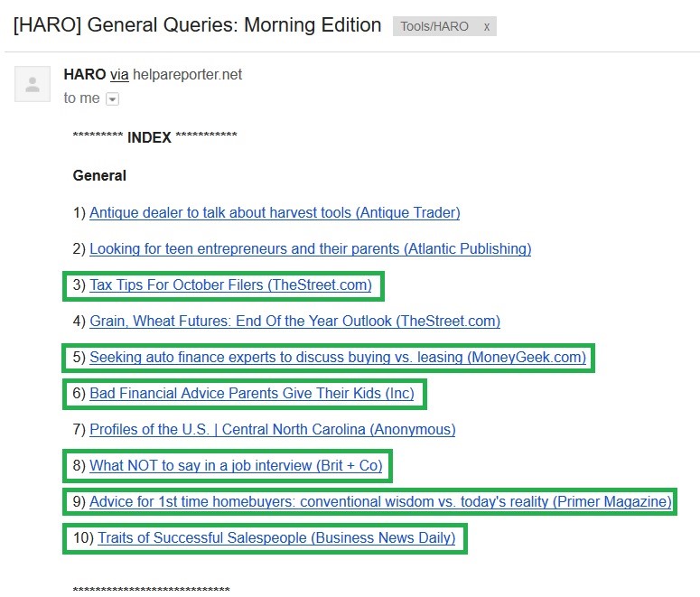
Task: Click the email subject HARO General Queries
Action: [x=197, y=25]
